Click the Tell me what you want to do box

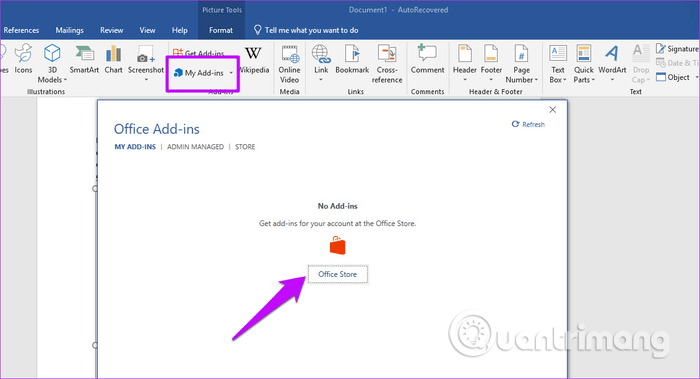coord(306,30)
